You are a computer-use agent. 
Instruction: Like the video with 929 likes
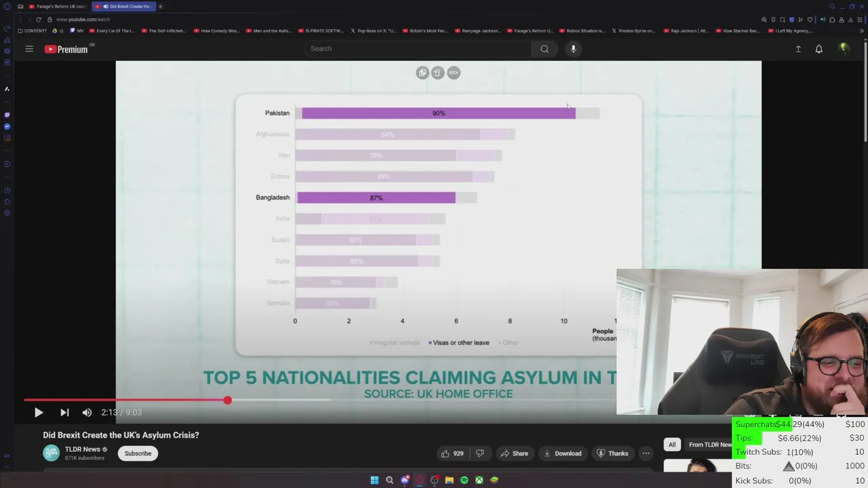coord(452,453)
